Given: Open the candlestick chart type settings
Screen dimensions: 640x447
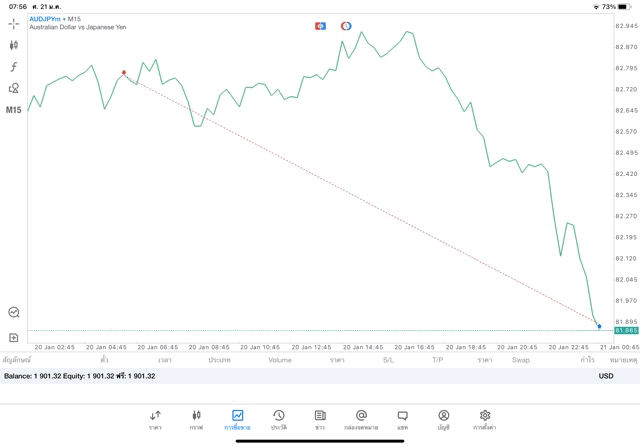Looking at the screenshot, I should point(14,45).
